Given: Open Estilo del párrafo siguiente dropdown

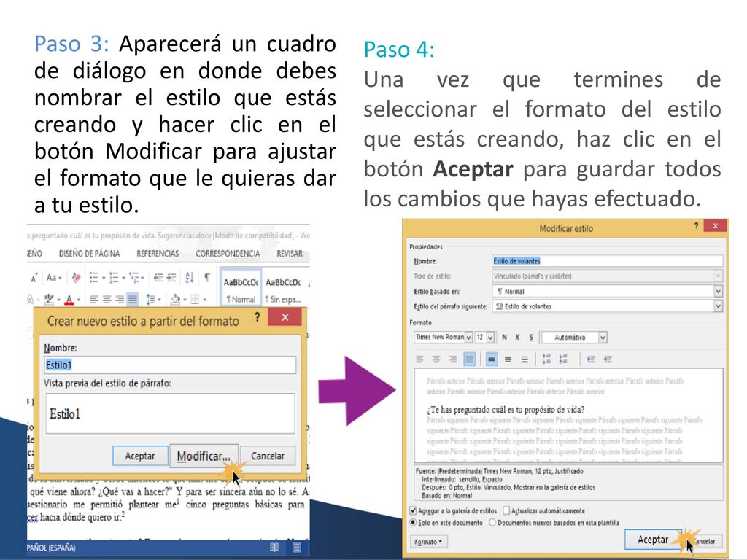Looking at the screenshot, I should pos(718,306).
